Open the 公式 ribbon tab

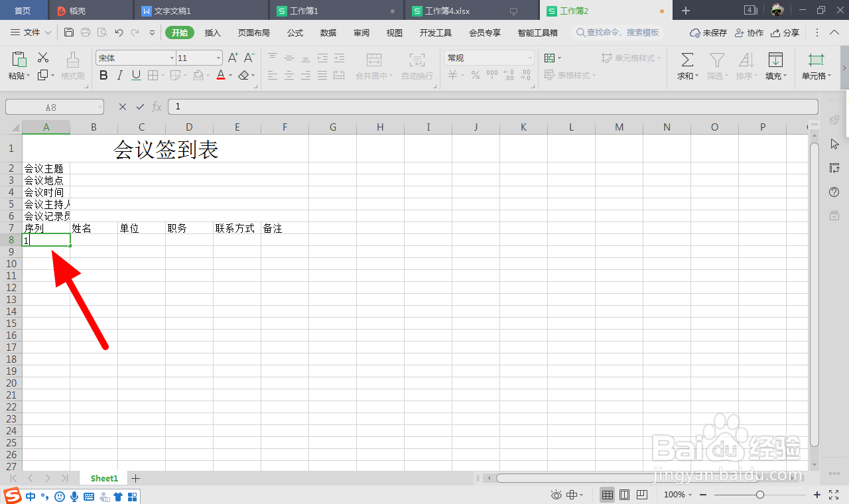click(295, 32)
